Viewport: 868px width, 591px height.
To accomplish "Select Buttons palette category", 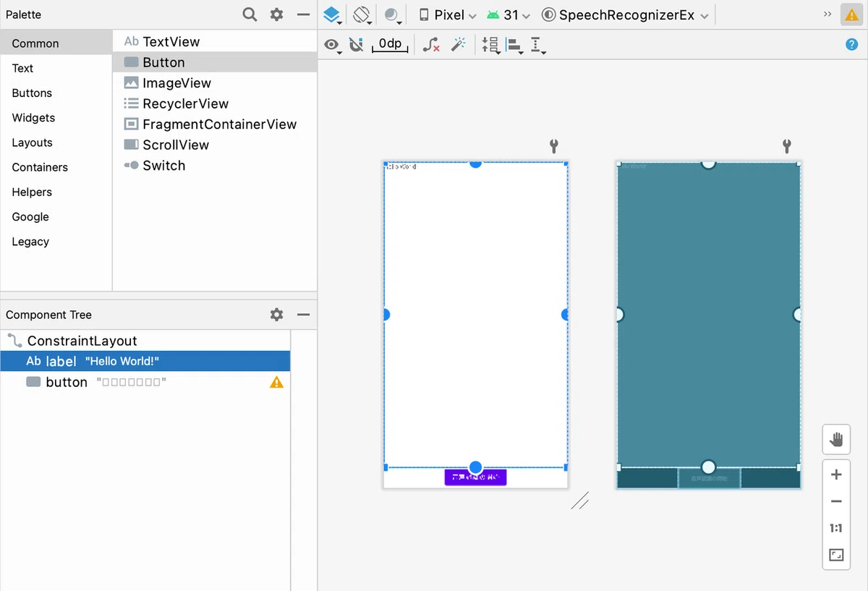I will click(56, 93).
